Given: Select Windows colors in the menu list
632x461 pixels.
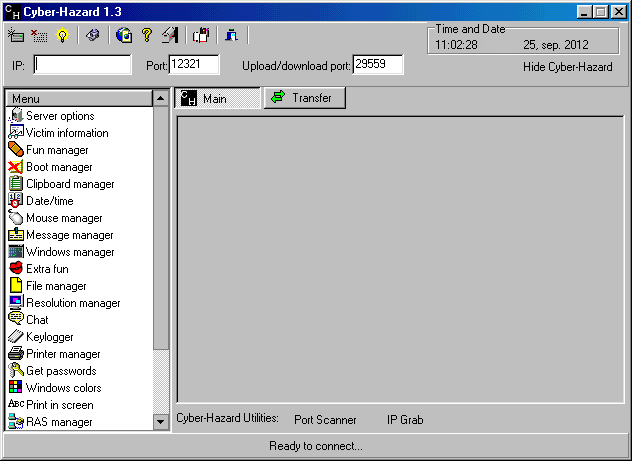Looking at the screenshot, I should pos(63,388).
